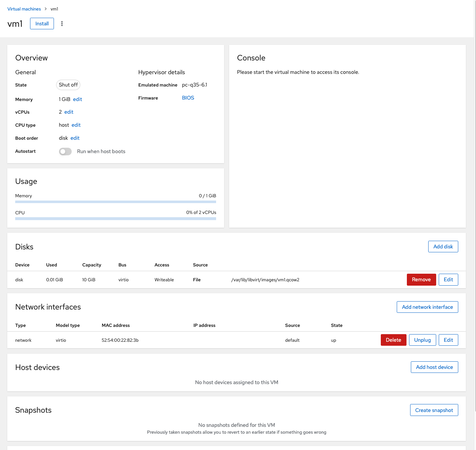The image size is (476, 450).
Task: Go to Virtual machines breadcrumb
Action: click(x=24, y=9)
